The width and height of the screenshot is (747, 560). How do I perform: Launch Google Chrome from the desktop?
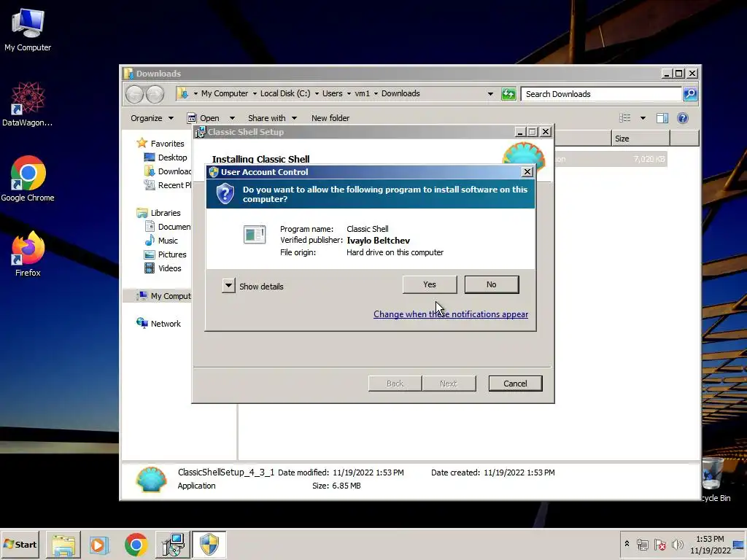click(28, 179)
